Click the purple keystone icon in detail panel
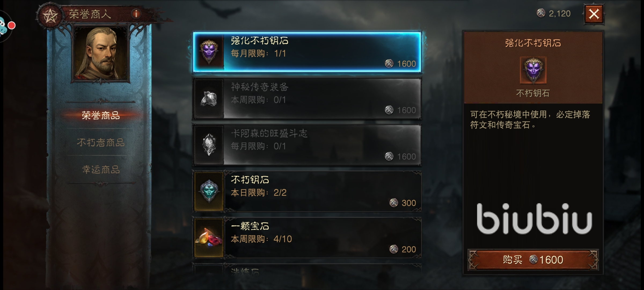The width and height of the screenshot is (644, 290). [533, 70]
